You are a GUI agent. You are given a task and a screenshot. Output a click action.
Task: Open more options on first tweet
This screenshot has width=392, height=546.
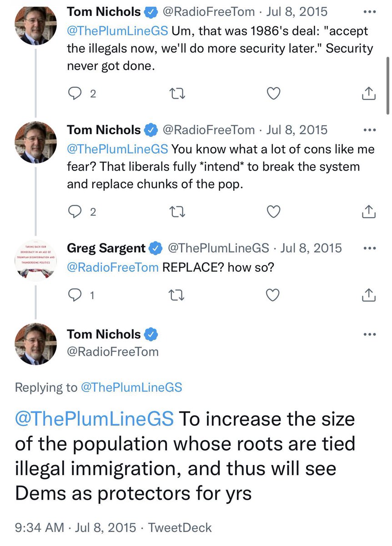pos(367,12)
